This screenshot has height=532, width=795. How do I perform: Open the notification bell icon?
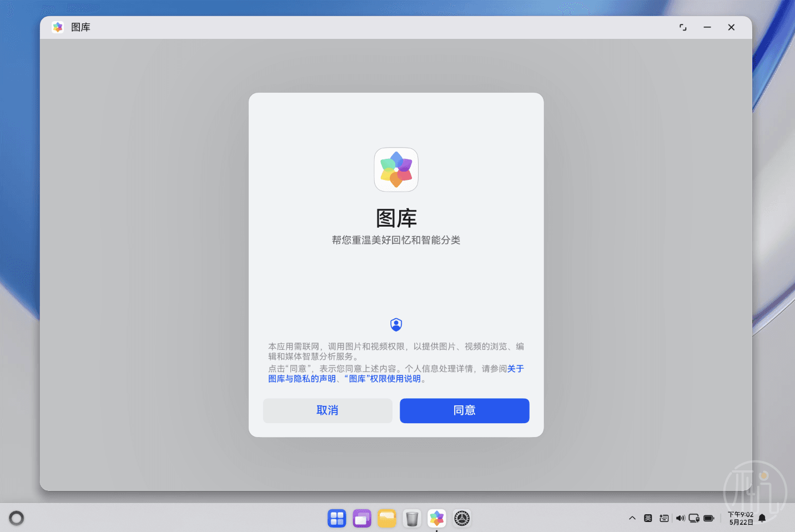pyautogui.click(x=762, y=518)
